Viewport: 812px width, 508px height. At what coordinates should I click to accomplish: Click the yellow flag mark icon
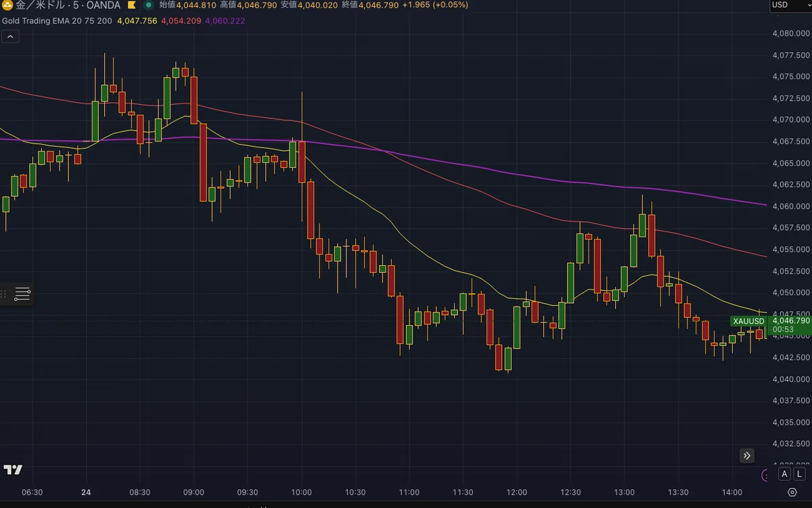[x=132, y=5]
